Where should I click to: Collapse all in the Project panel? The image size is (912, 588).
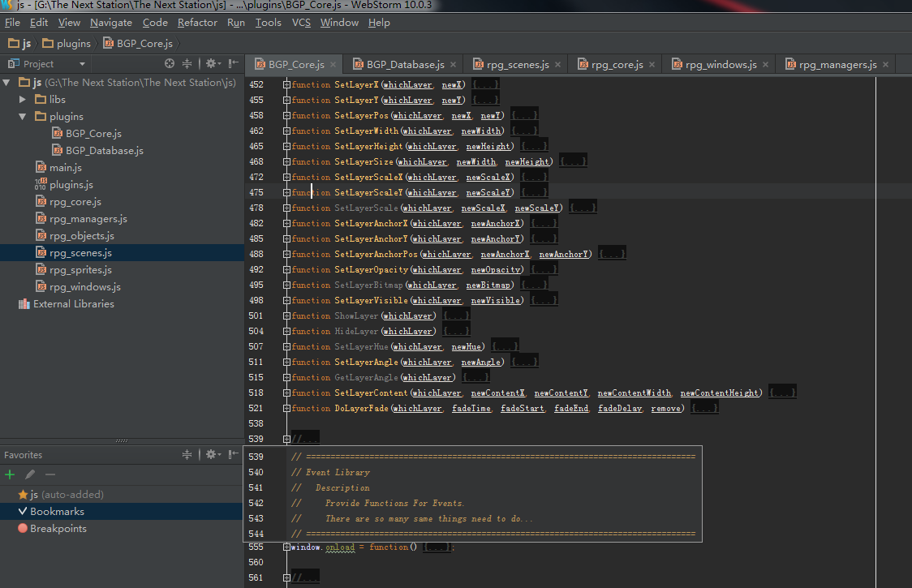click(187, 63)
